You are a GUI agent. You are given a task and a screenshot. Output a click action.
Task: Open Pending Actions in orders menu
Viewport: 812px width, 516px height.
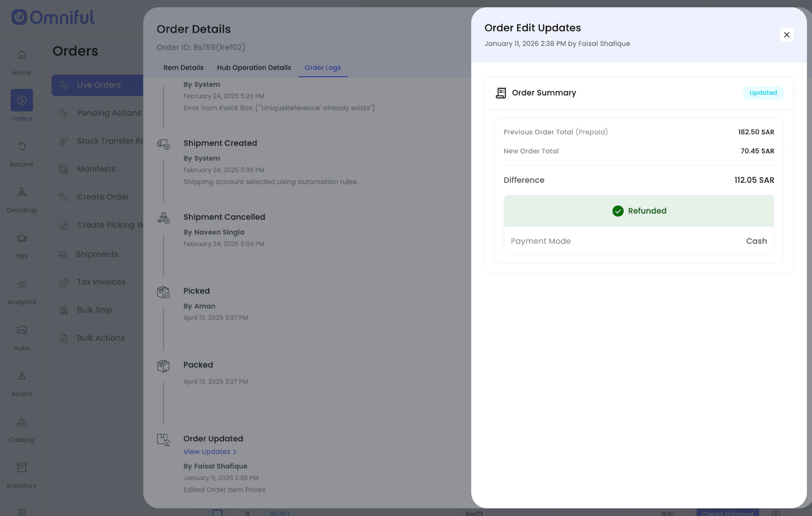point(109,113)
